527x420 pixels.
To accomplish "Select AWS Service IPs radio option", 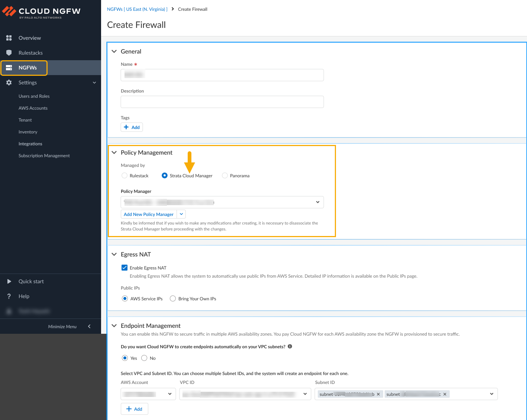I will (125, 298).
